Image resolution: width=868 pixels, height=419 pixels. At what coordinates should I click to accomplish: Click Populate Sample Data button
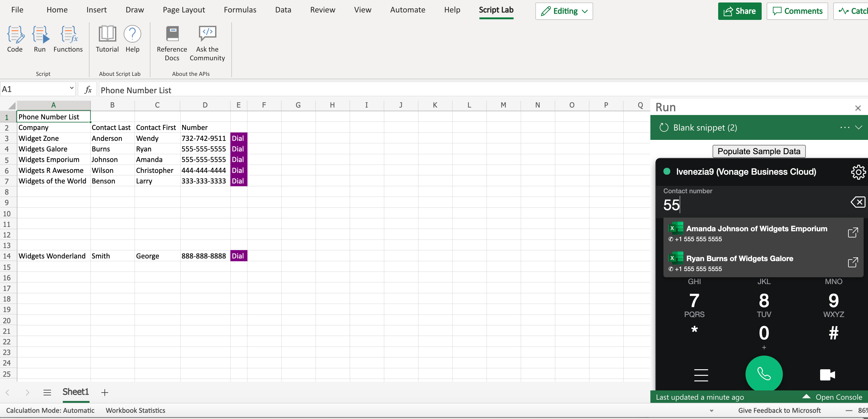pyautogui.click(x=759, y=151)
